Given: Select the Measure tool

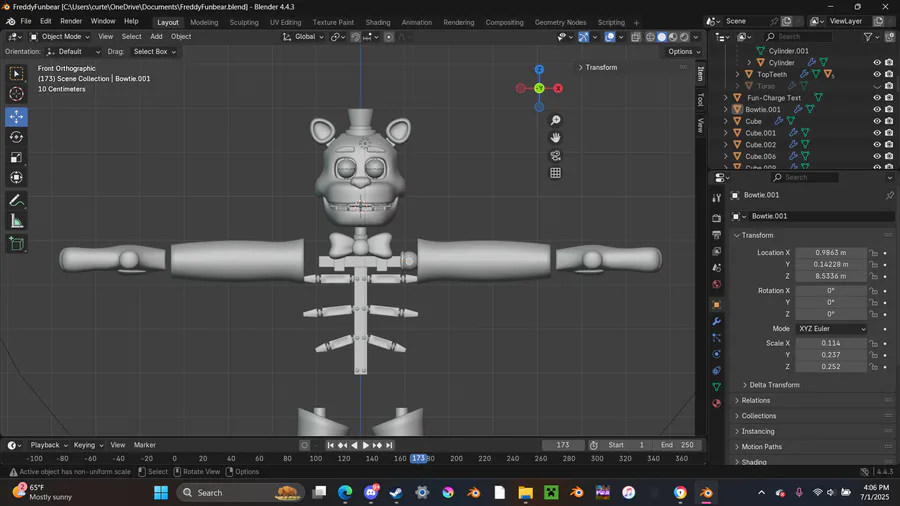Looking at the screenshot, I should [x=16, y=221].
